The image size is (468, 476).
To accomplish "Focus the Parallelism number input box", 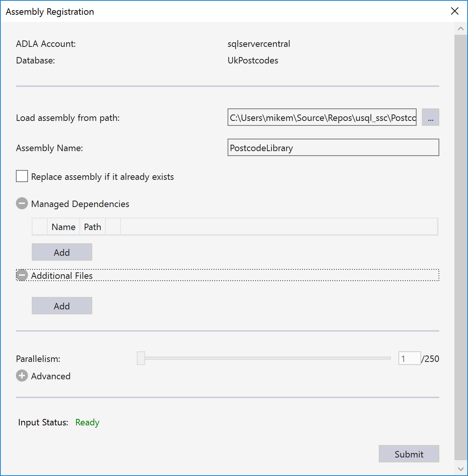I will [409, 358].
